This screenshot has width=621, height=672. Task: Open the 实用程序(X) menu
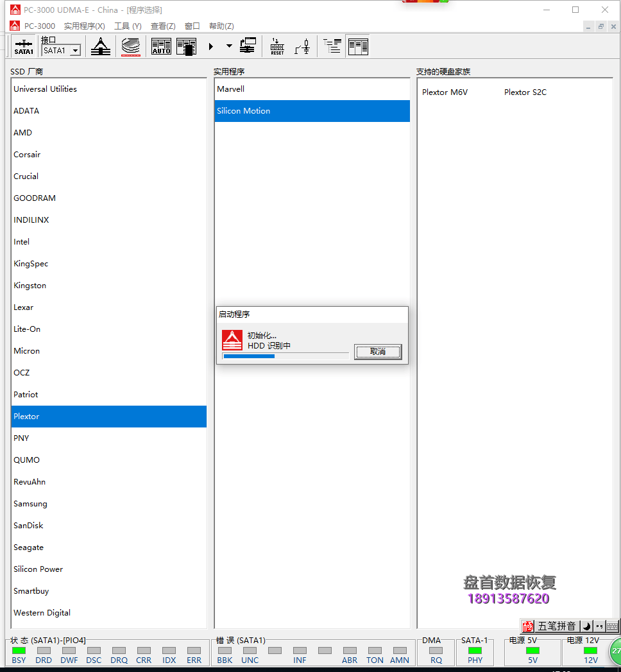click(x=85, y=26)
